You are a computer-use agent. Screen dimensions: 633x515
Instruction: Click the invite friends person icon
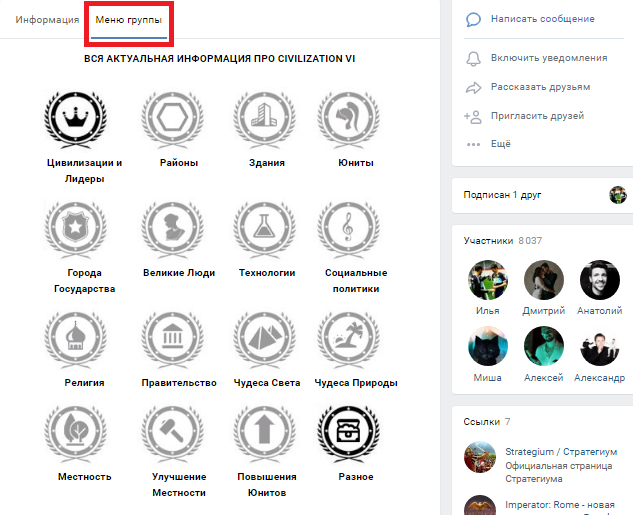coord(473,117)
